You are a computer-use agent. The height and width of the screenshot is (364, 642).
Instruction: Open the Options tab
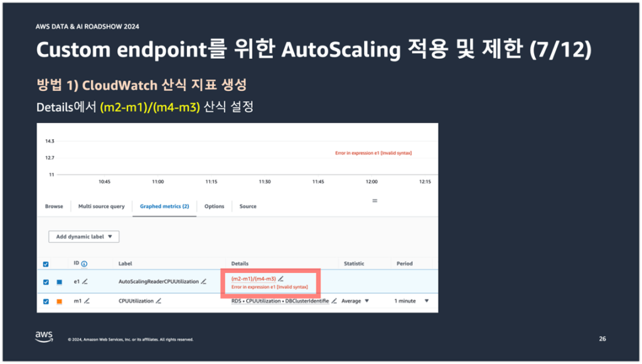click(214, 206)
